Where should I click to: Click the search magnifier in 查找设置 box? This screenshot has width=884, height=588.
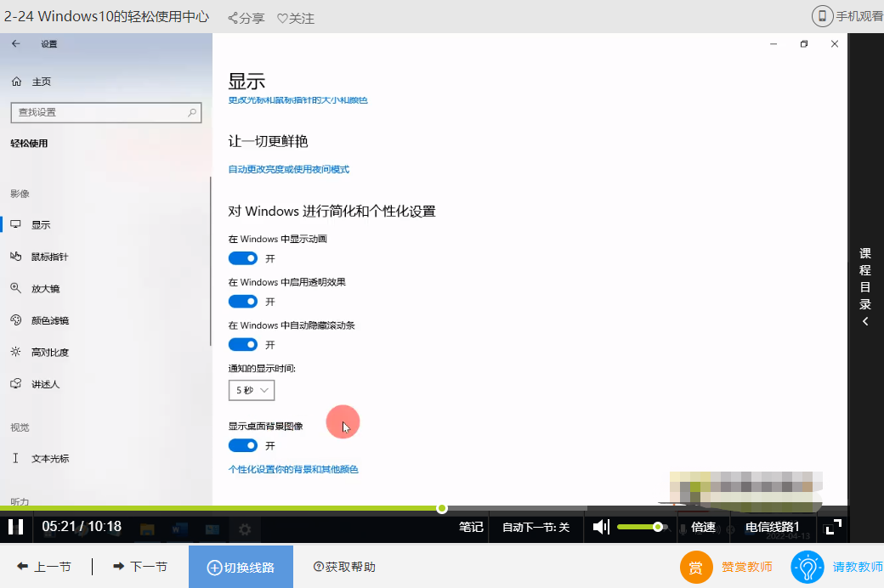click(192, 112)
